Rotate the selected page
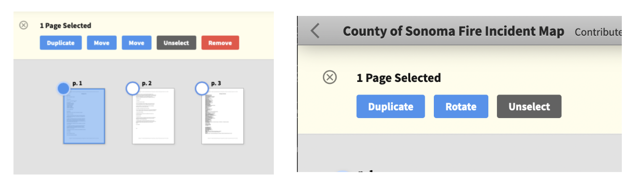 pos(461,107)
